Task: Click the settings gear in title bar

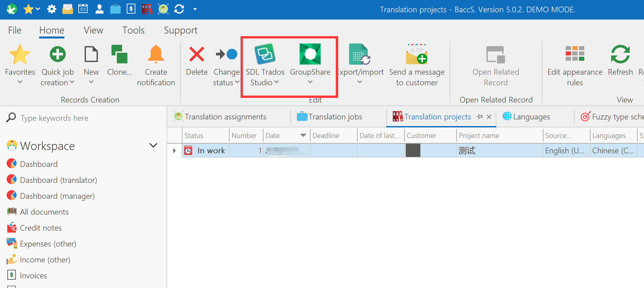Action: pyautogui.click(x=52, y=9)
